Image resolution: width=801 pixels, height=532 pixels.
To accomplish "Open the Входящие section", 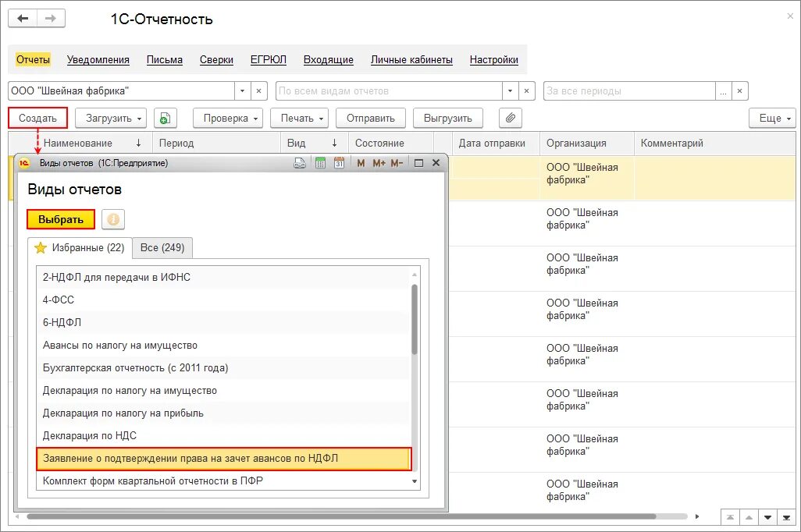I will tap(329, 60).
